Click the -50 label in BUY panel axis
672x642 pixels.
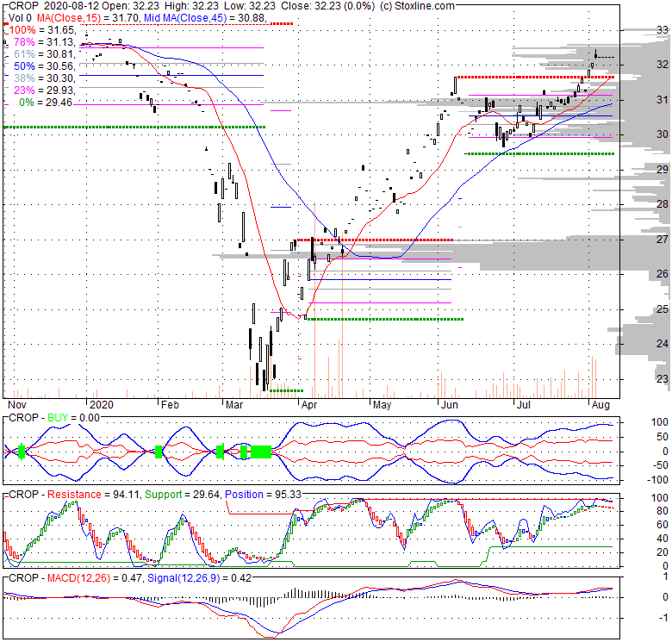coord(660,465)
